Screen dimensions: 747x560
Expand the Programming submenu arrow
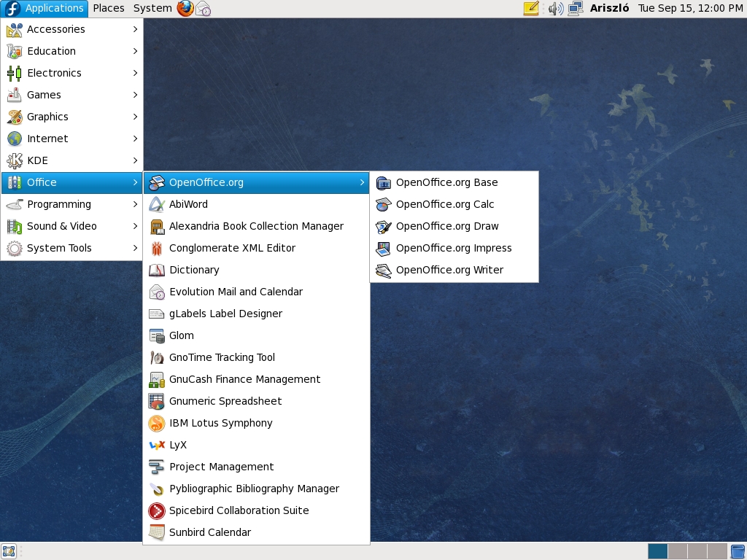135,204
